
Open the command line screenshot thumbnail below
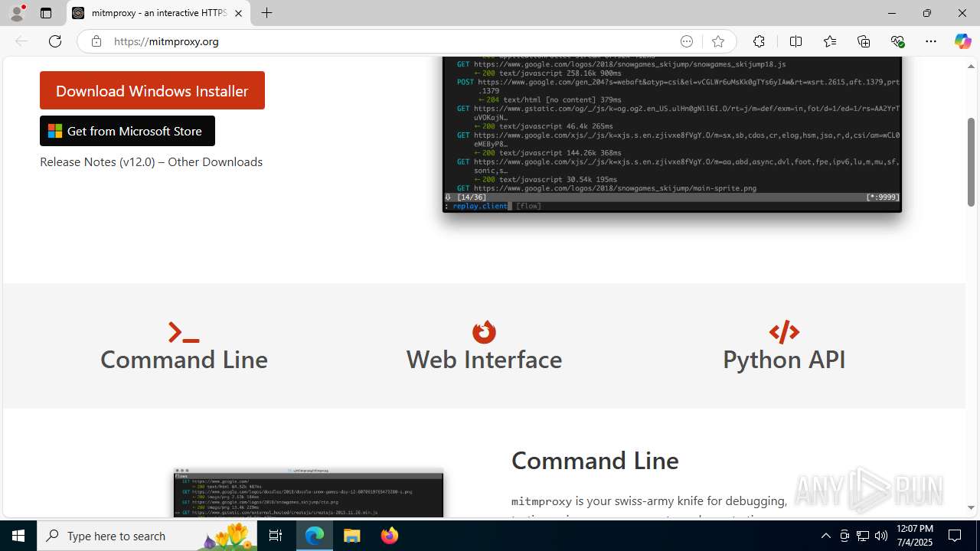click(309, 493)
